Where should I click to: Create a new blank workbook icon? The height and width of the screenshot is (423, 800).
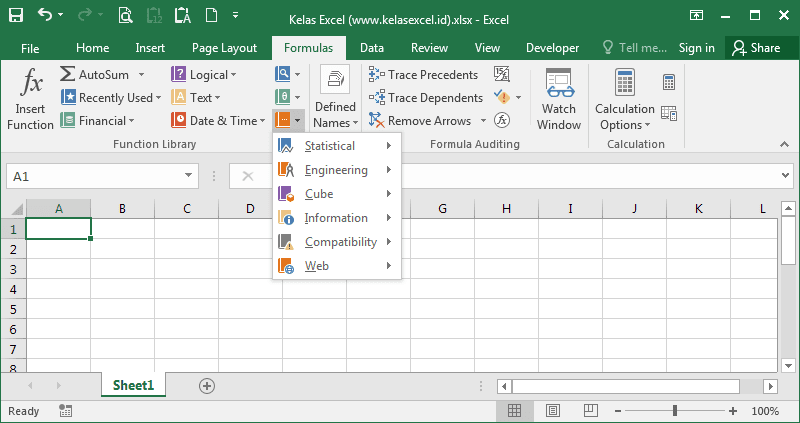click(211, 15)
